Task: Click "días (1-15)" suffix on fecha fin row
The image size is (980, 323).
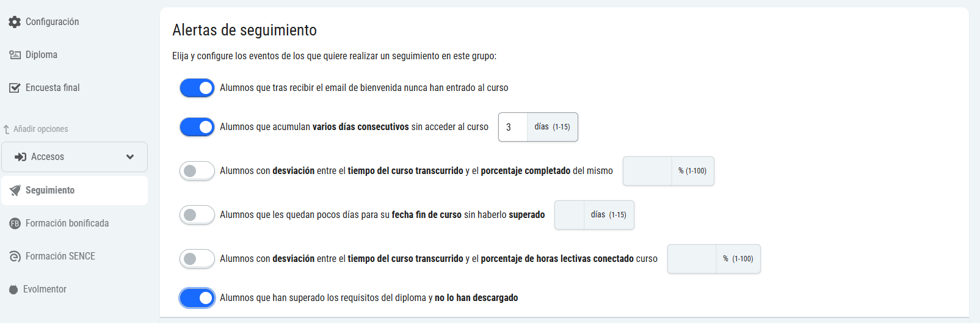Action: 608,215
